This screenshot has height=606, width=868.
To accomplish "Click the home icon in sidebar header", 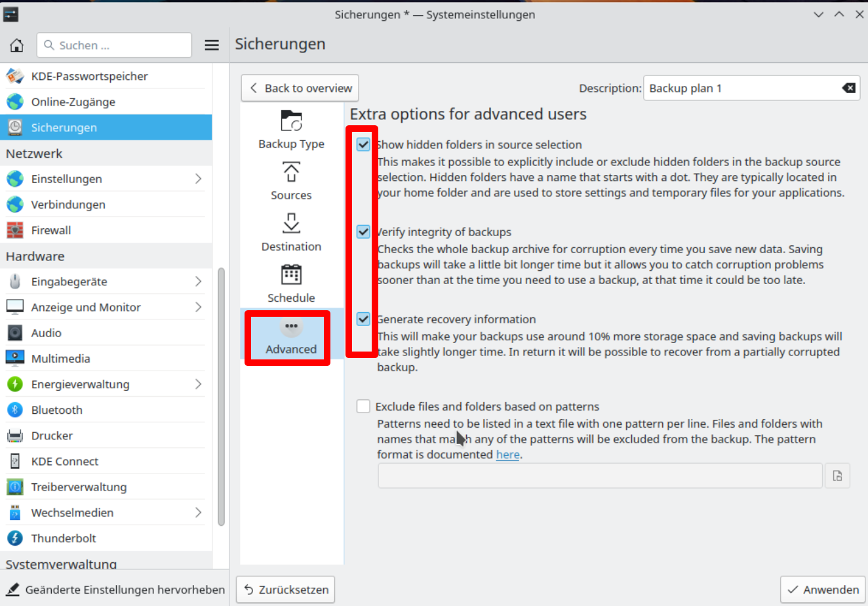I will coord(17,45).
